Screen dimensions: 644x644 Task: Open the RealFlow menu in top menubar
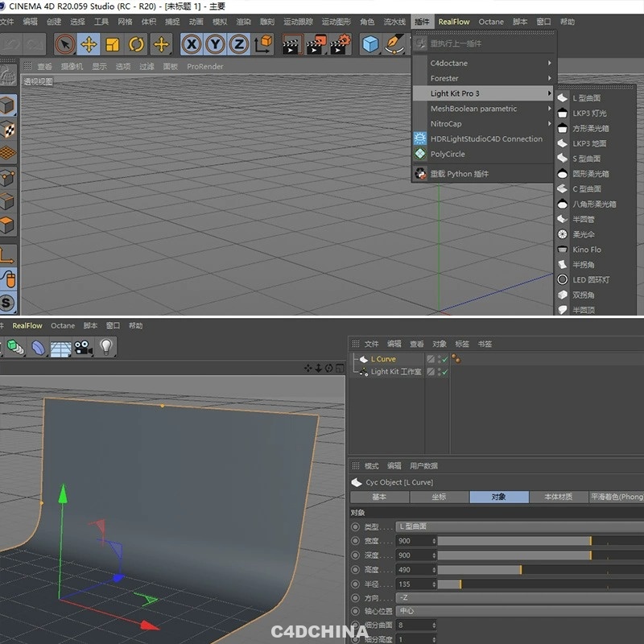(x=454, y=22)
